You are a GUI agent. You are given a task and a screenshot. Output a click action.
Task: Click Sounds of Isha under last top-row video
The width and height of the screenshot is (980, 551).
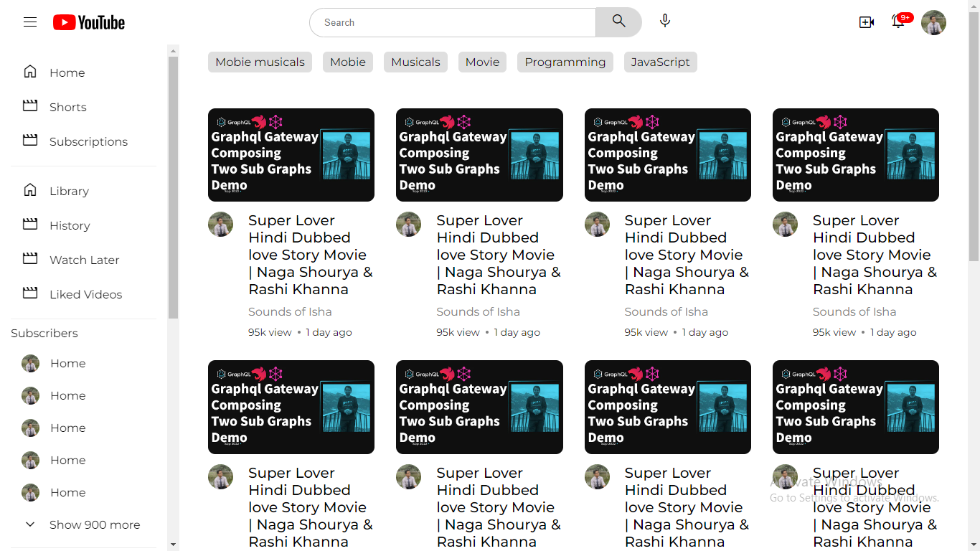[x=854, y=311]
